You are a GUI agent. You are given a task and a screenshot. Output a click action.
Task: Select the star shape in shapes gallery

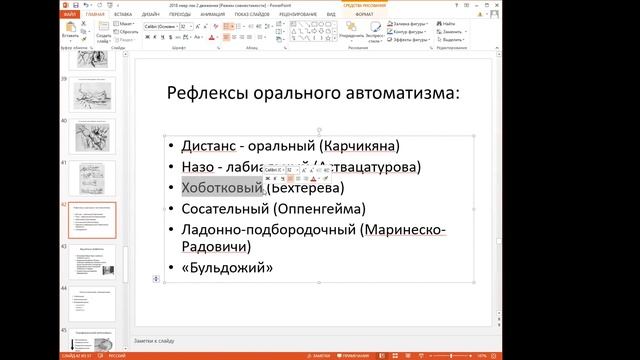point(329,38)
